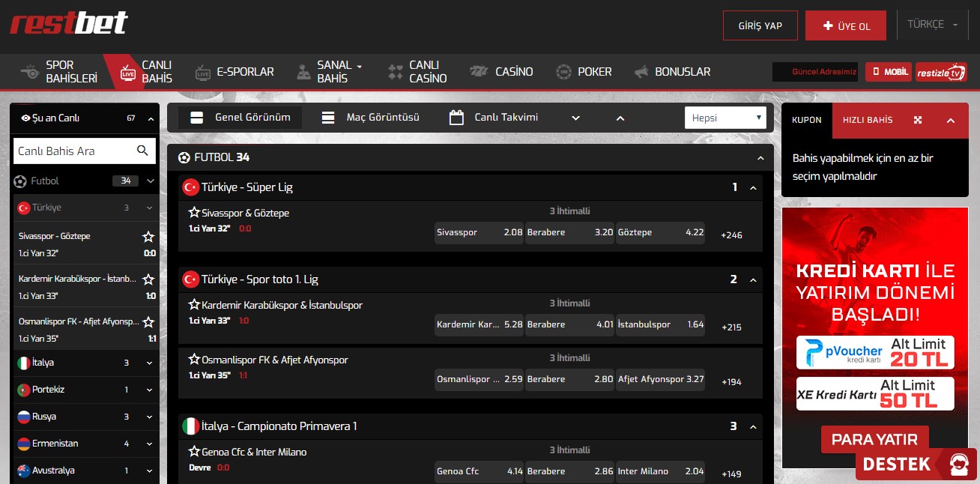980x484 pixels.
Task: Go to the Canlı Casino section
Action: point(417,72)
